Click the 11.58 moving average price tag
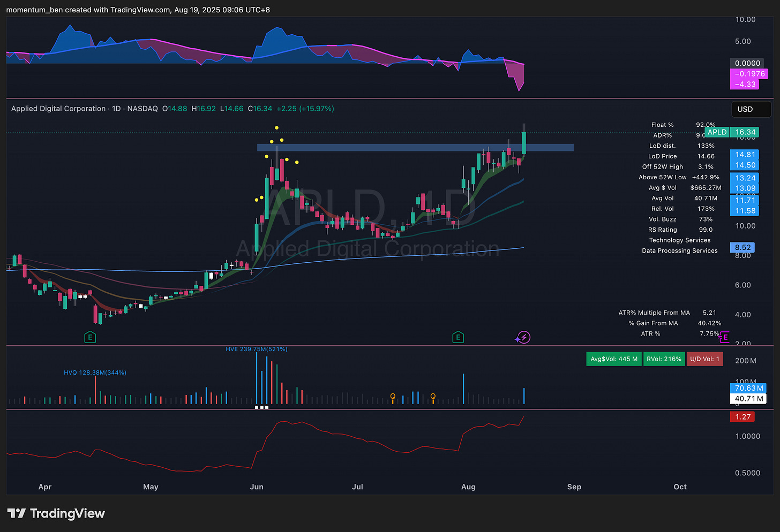 tap(745, 211)
